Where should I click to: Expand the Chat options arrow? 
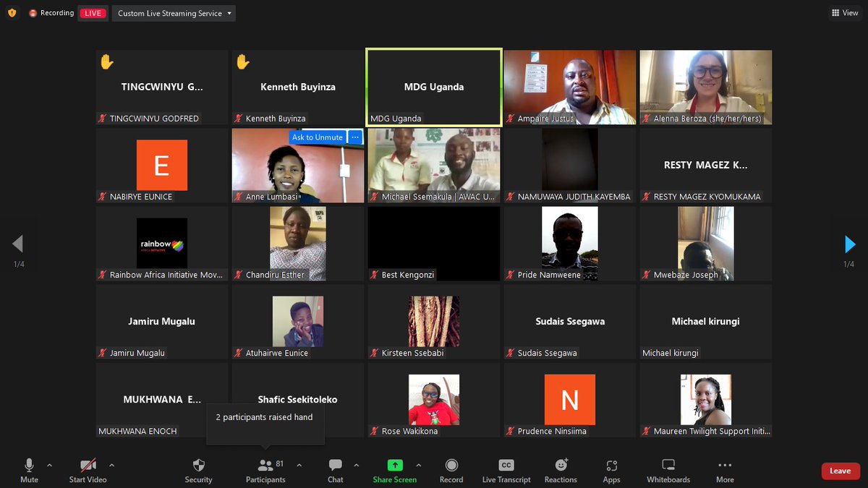(356, 465)
